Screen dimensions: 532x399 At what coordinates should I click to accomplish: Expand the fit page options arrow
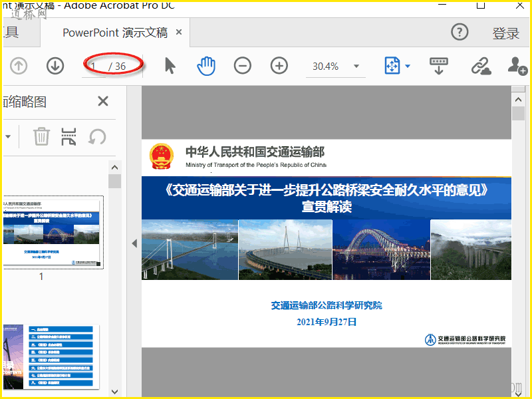coord(408,66)
